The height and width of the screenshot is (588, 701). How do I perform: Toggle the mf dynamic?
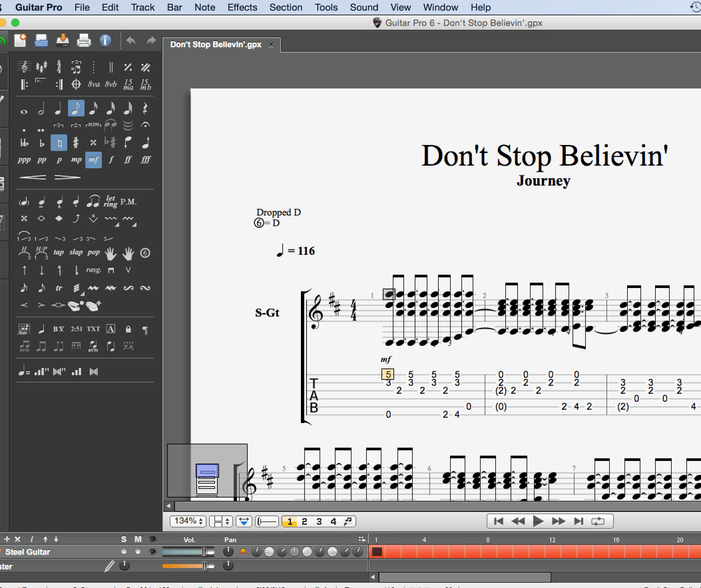coord(94,160)
